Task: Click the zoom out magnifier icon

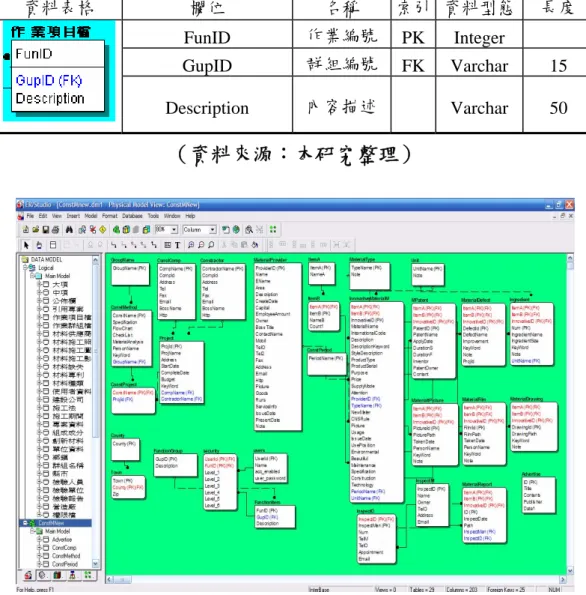Action: (x=201, y=245)
